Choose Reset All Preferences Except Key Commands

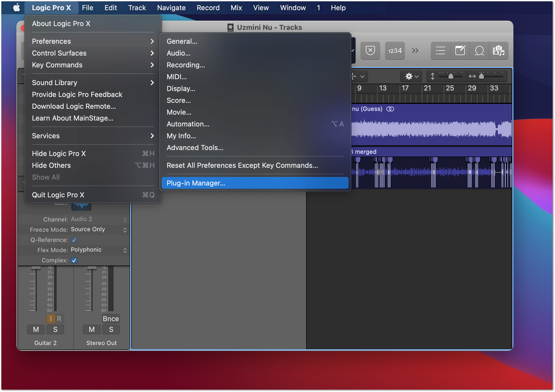click(x=255, y=165)
